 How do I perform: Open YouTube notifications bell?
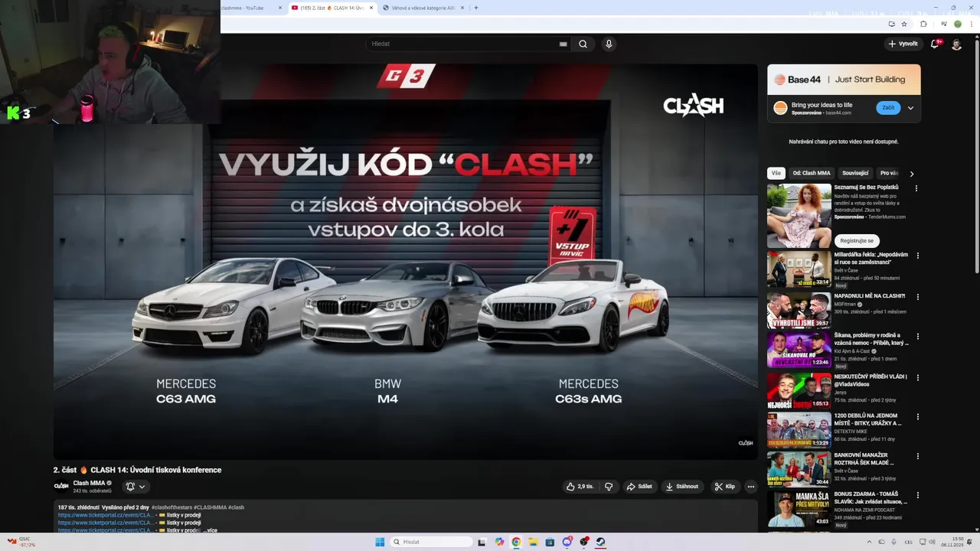[935, 44]
